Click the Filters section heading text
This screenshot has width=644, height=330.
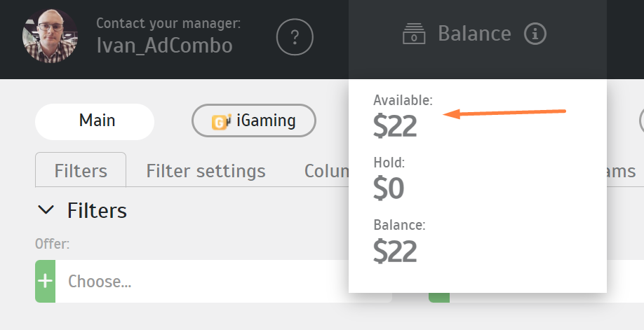[x=97, y=211]
